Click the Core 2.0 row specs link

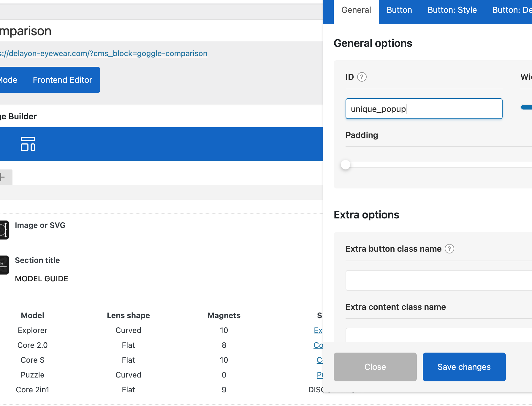pos(318,345)
